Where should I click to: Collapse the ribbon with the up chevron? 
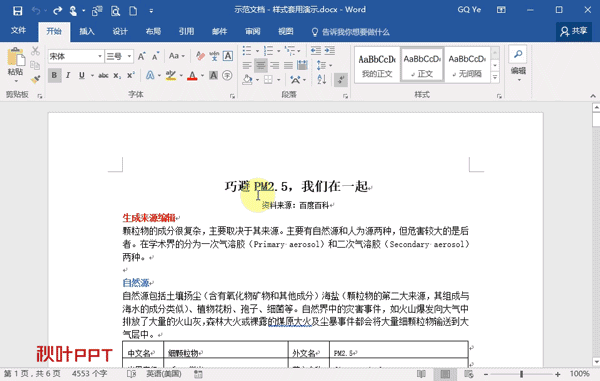click(x=593, y=96)
